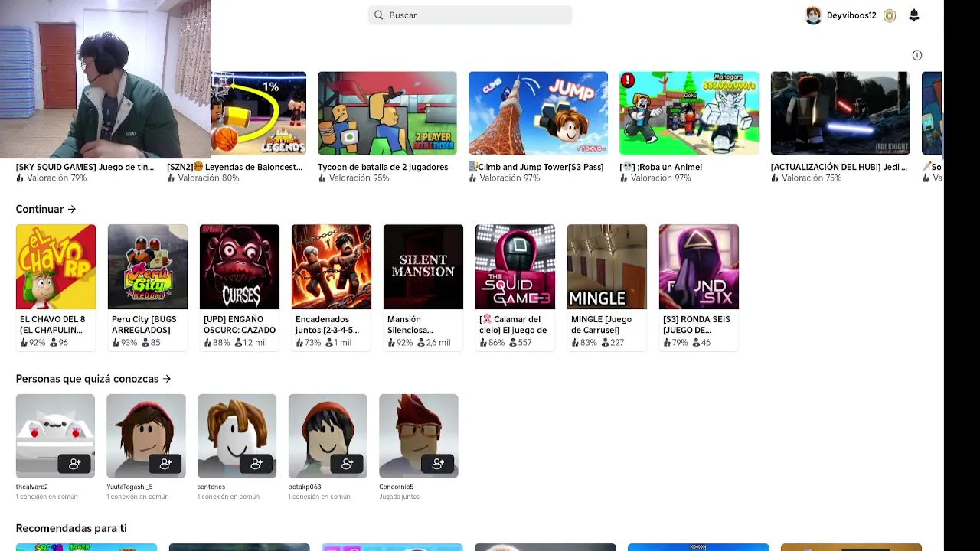Click 'Leyendas de Baloncest...' title text
The height and width of the screenshot is (551, 980).
[x=235, y=167]
